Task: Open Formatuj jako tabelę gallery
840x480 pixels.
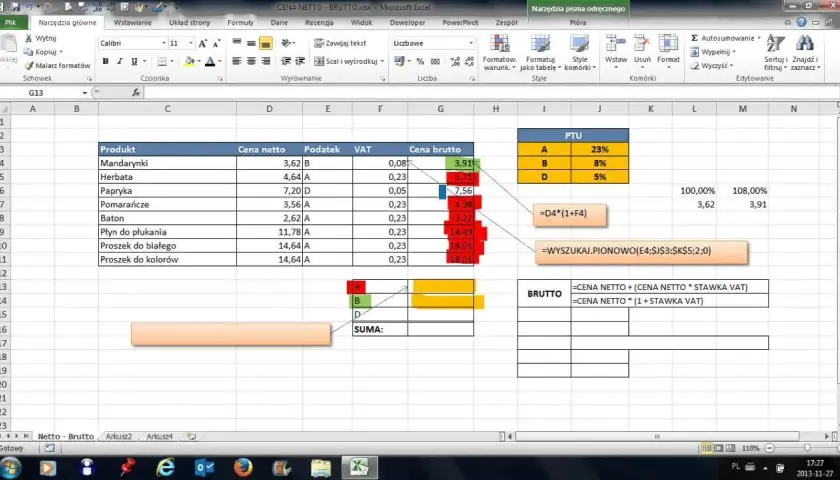Action: click(540, 52)
